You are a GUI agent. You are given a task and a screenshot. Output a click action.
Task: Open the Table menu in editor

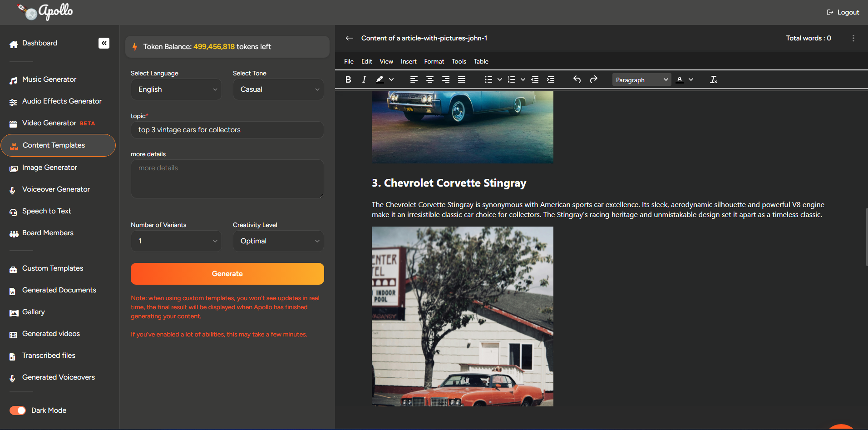[481, 61]
